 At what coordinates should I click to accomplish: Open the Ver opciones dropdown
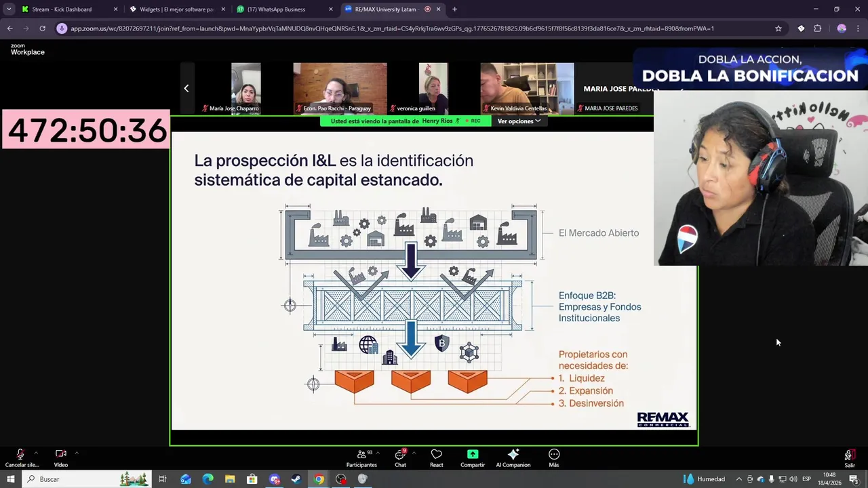(519, 121)
